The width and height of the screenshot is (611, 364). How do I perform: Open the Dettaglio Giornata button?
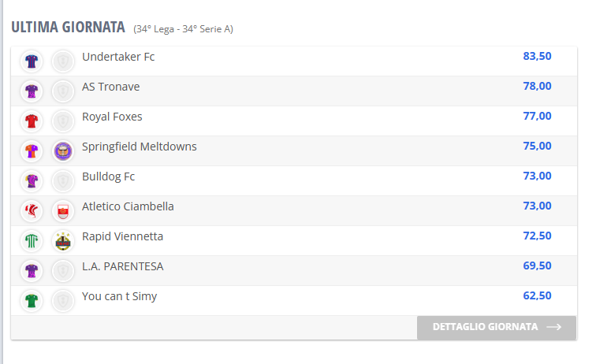[x=497, y=328]
